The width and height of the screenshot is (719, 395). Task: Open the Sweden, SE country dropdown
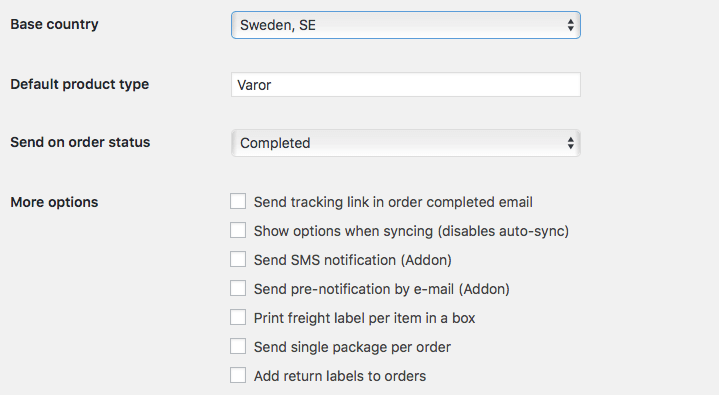click(406, 25)
